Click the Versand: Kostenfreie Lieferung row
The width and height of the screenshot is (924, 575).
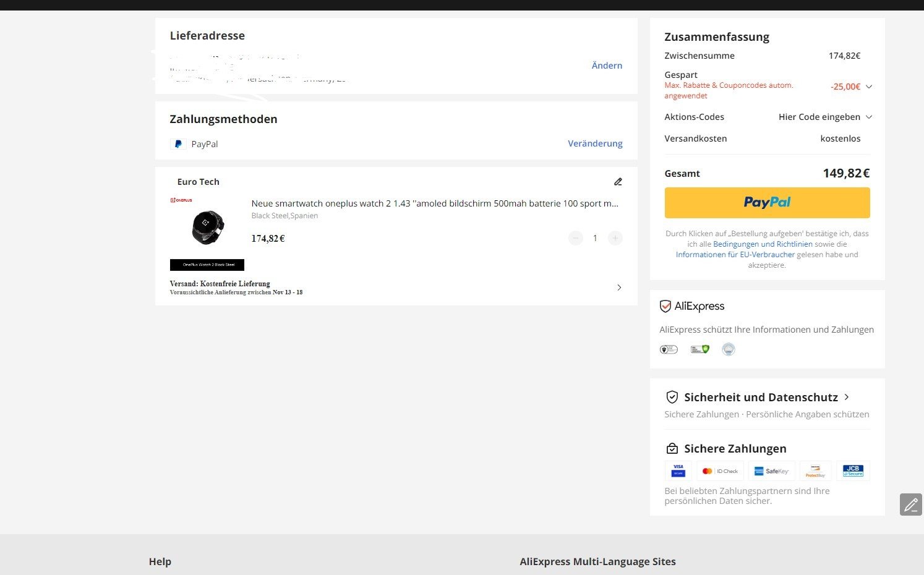click(396, 287)
